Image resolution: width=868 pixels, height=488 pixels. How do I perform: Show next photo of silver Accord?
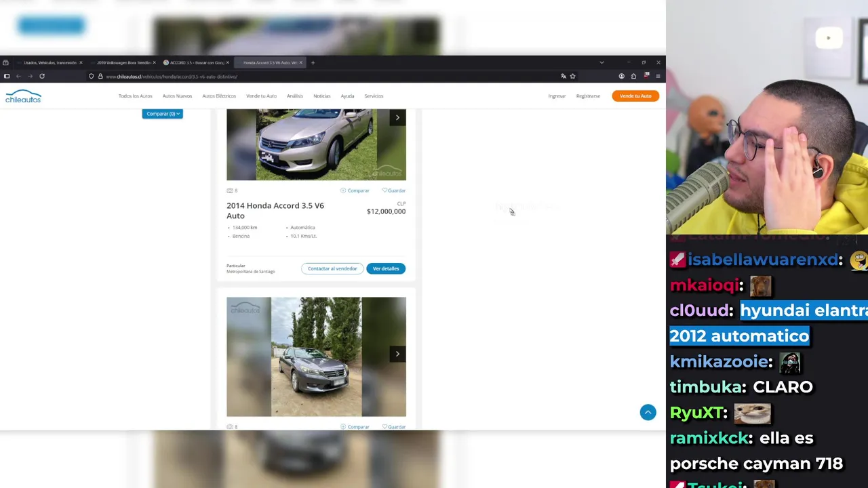[x=397, y=118]
